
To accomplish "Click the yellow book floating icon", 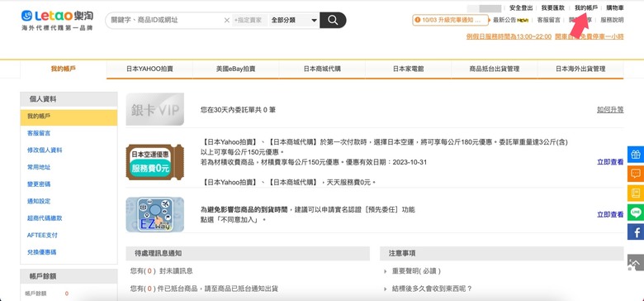I will click(636, 193).
